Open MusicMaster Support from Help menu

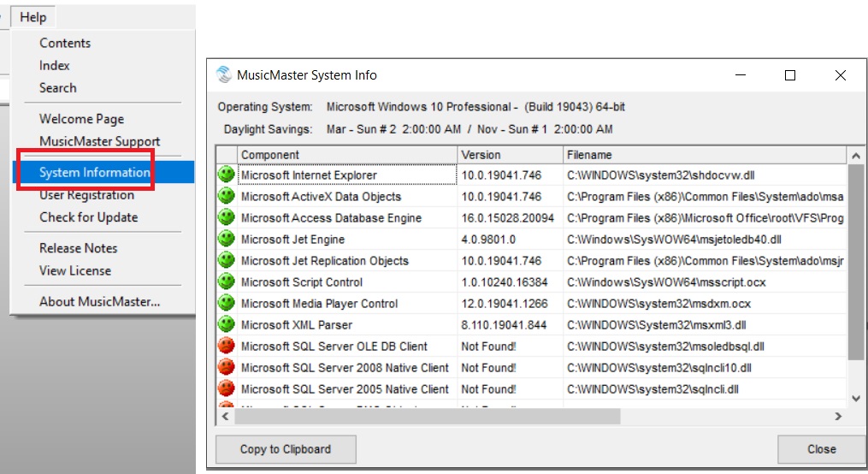pyautogui.click(x=100, y=141)
